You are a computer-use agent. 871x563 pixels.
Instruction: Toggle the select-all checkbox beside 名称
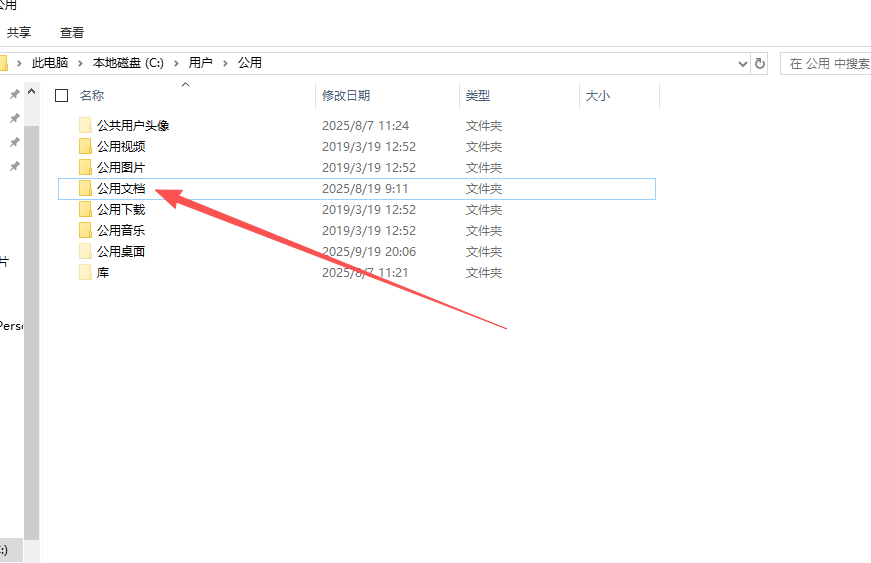click(x=62, y=96)
